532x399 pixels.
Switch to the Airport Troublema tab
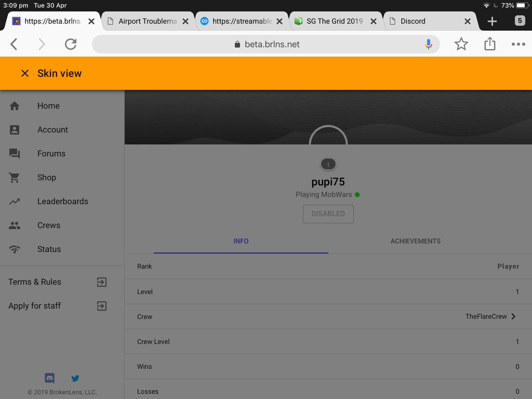(x=148, y=21)
